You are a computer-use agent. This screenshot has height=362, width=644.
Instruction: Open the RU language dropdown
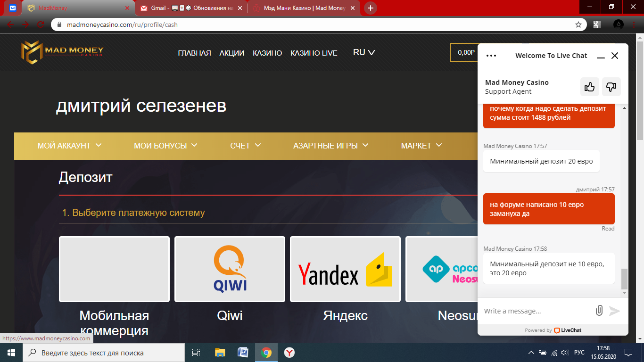364,53
